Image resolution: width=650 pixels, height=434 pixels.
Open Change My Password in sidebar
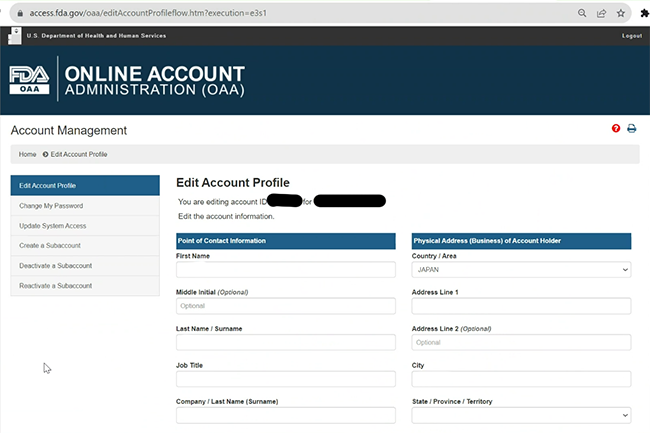[x=85, y=206]
